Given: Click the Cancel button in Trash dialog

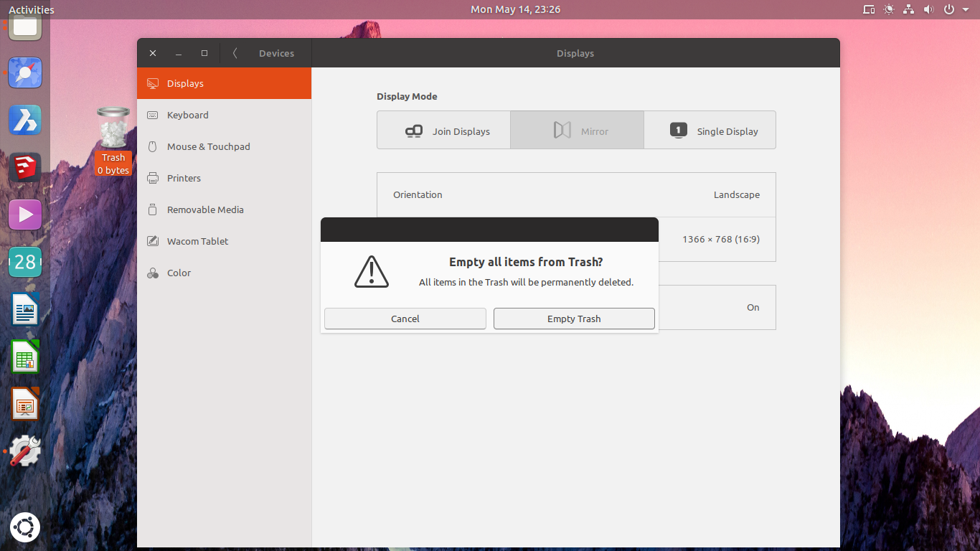Looking at the screenshot, I should (x=405, y=319).
